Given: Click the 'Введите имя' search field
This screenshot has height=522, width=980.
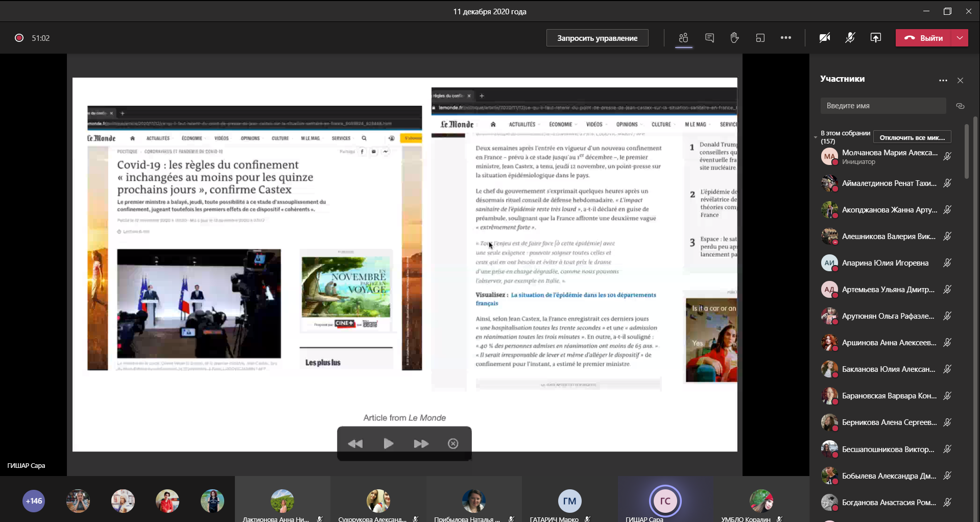Looking at the screenshot, I should [883, 106].
